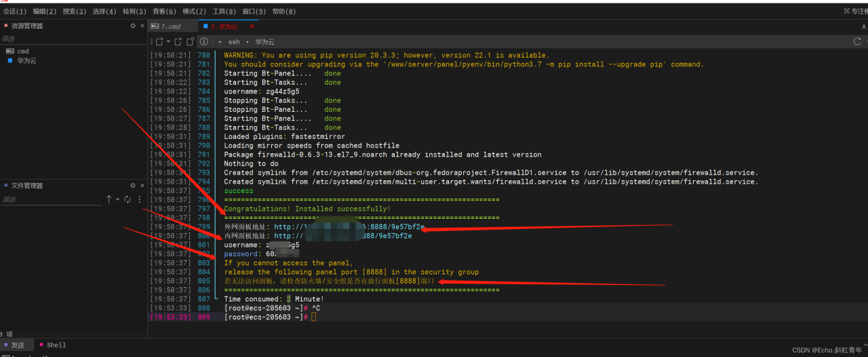
Task: Open the three-dot menu in 文件管理器
Action: [140, 199]
